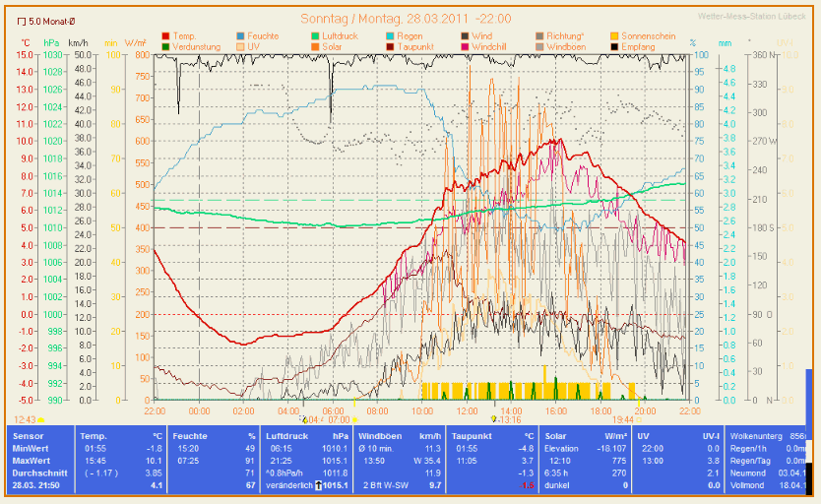Click the Solar legend icon
821x504 pixels.
point(315,46)
